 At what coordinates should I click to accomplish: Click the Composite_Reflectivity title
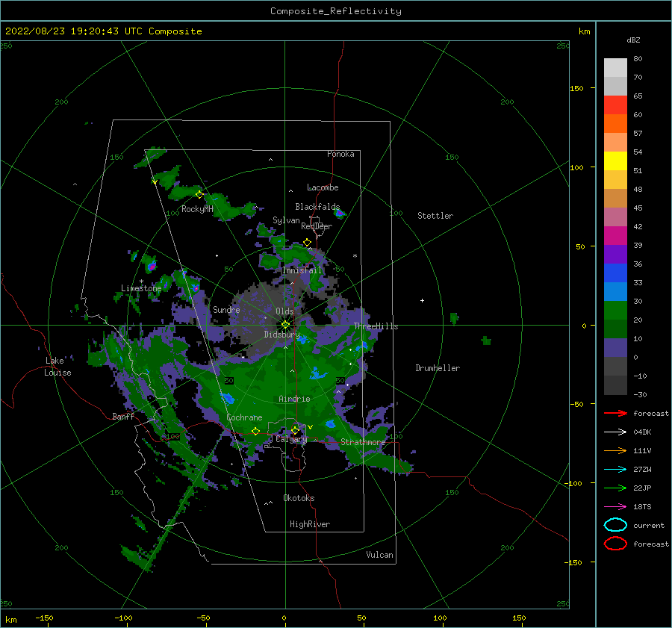tap(335, 11)
